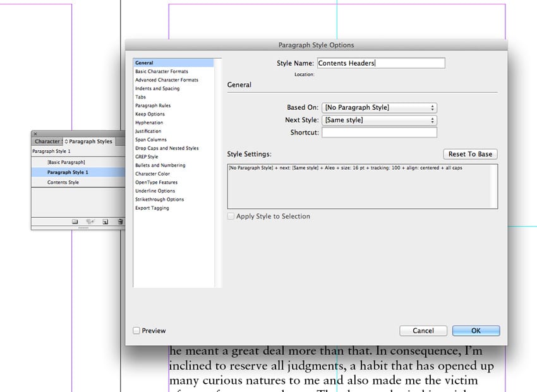The height and width of the screenshot is (392, 537).
Task: Click the Cancel button
Action: 423,331
